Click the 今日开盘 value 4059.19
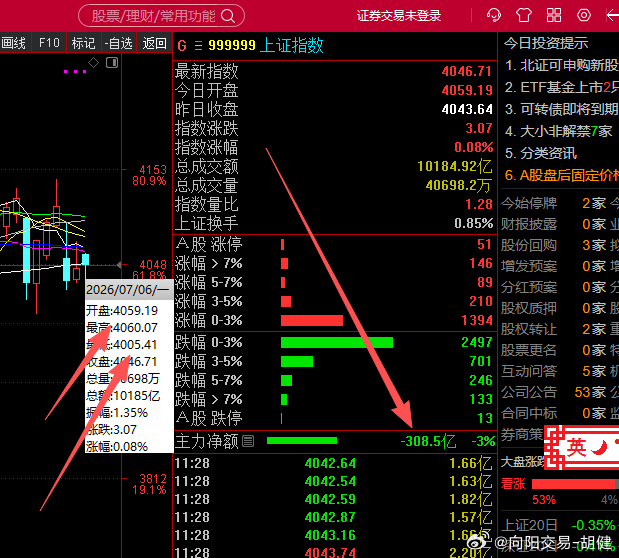 (x=467, y=90)
